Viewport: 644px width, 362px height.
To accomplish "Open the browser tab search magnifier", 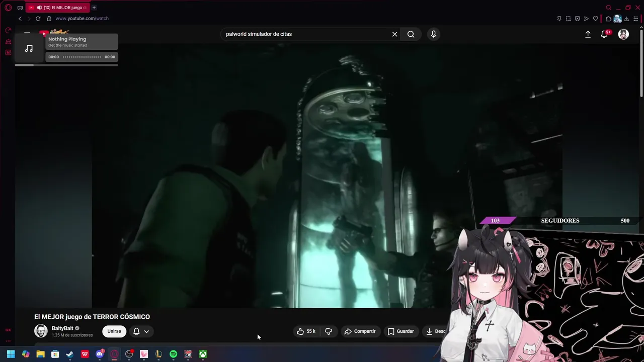I will (x=608, y=8).
